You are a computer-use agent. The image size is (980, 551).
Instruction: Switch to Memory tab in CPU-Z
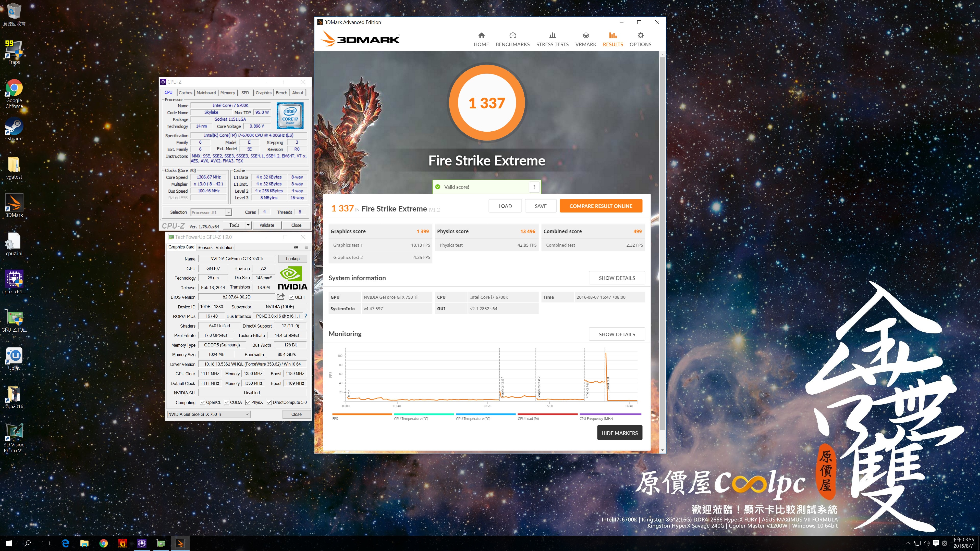click(227, 93)
